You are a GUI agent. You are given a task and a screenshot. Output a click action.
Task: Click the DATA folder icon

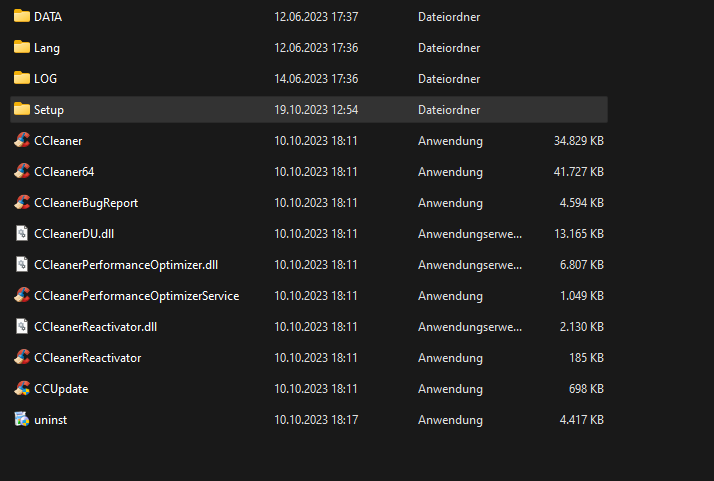coord(22,17)
